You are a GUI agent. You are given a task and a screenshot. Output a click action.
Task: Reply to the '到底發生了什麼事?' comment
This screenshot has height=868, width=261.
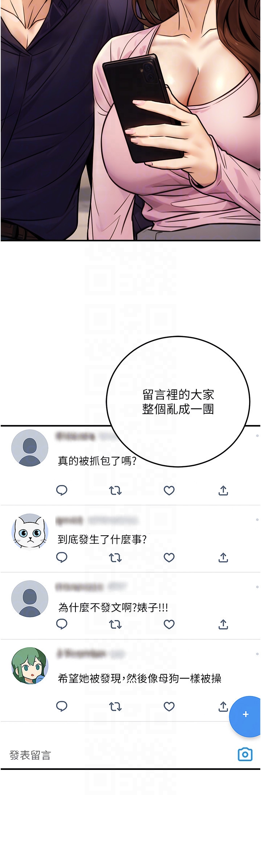(62, 557)
